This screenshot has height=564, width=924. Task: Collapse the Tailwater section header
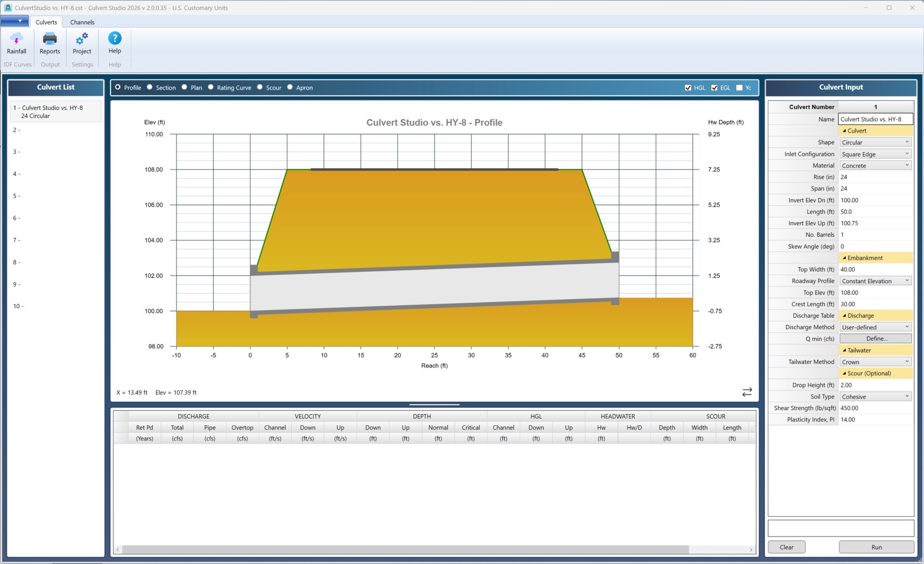coord(875,350)
